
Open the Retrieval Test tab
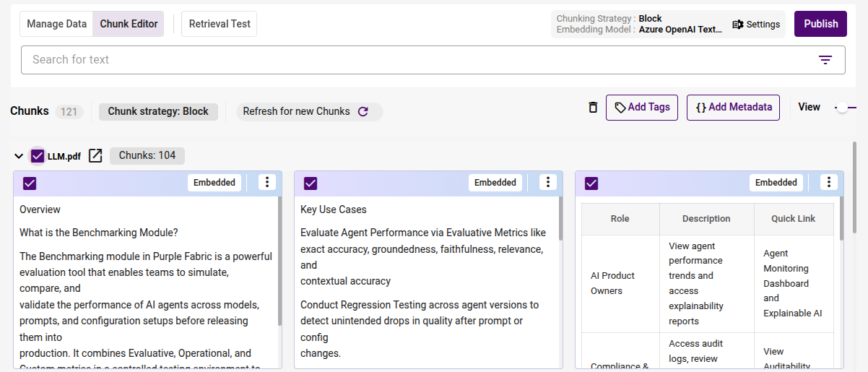[220, 24]
